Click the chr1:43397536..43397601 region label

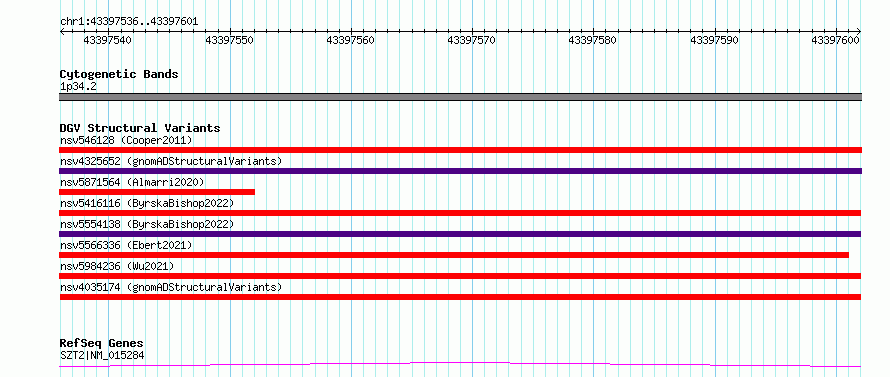[x=129, y=21]
